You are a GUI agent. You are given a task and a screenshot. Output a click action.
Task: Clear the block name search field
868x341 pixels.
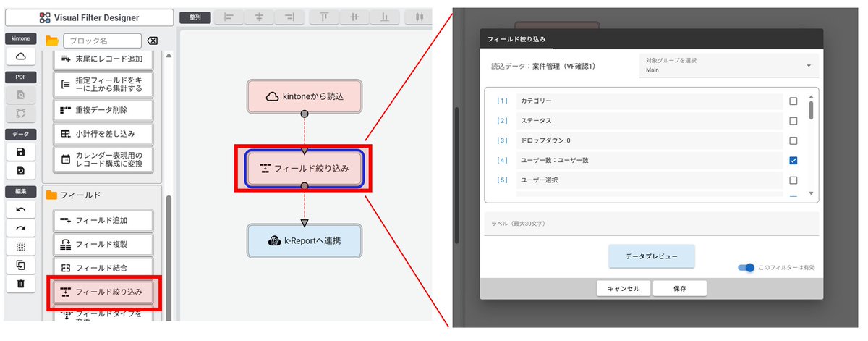(x=153, y=41)
